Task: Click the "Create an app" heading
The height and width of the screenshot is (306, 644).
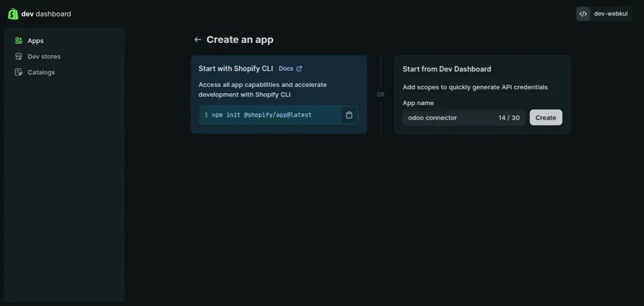Action: 240,40
